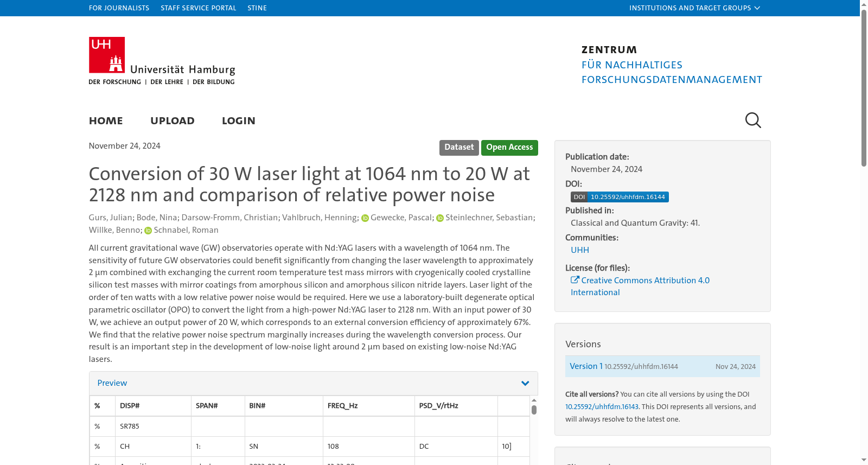The image size is (868, 465).
Task: Click the table cell containing 108
Action: [369, 447]
